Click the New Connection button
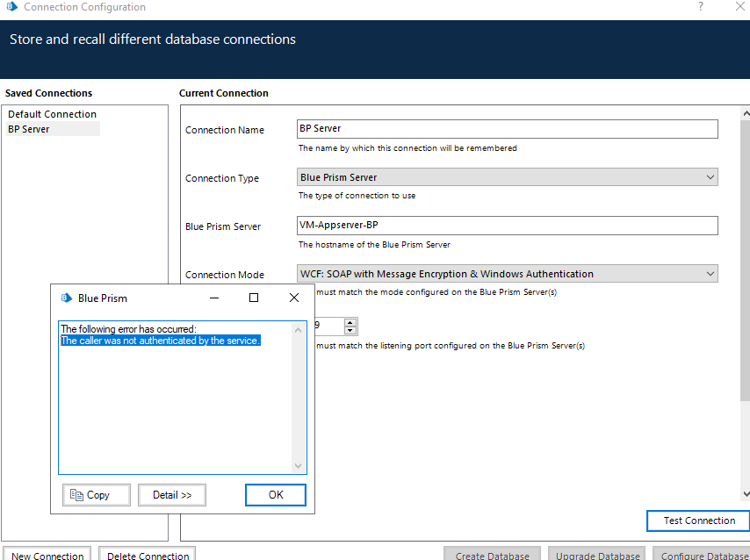 point(47,555)
